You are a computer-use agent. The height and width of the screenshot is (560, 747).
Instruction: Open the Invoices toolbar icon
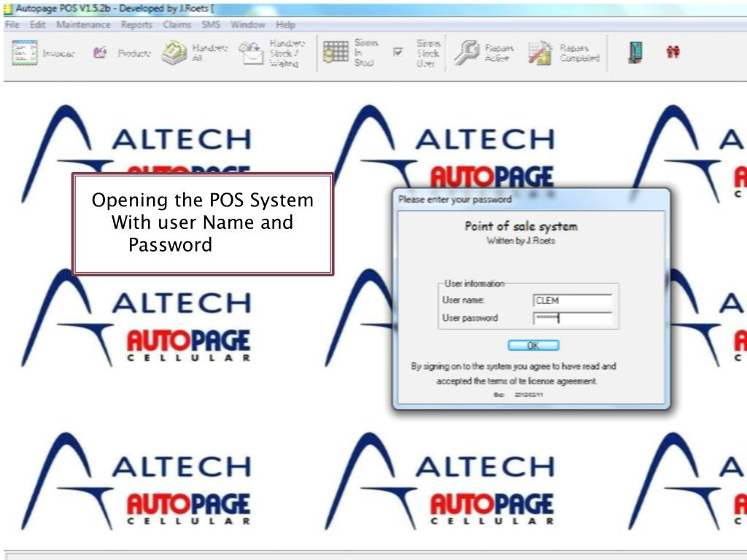coord(24,52)
